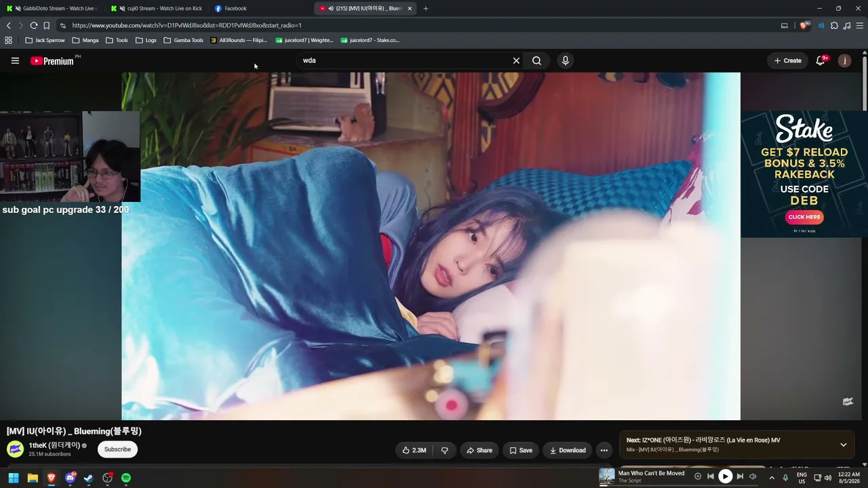The image size is (868, 488).
Task: Open File Explorer from the taskbar
Action: pyautogui.click(x=33, y=478)
